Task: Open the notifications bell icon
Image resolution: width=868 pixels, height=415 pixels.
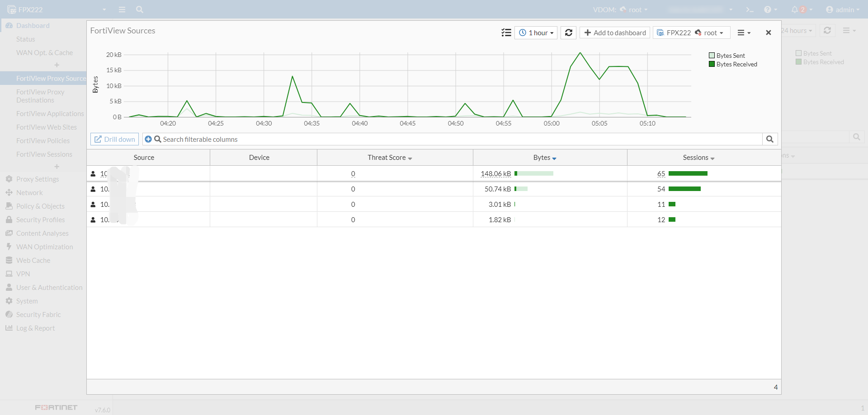Action: pyautogui.click(x=794, y=9)
